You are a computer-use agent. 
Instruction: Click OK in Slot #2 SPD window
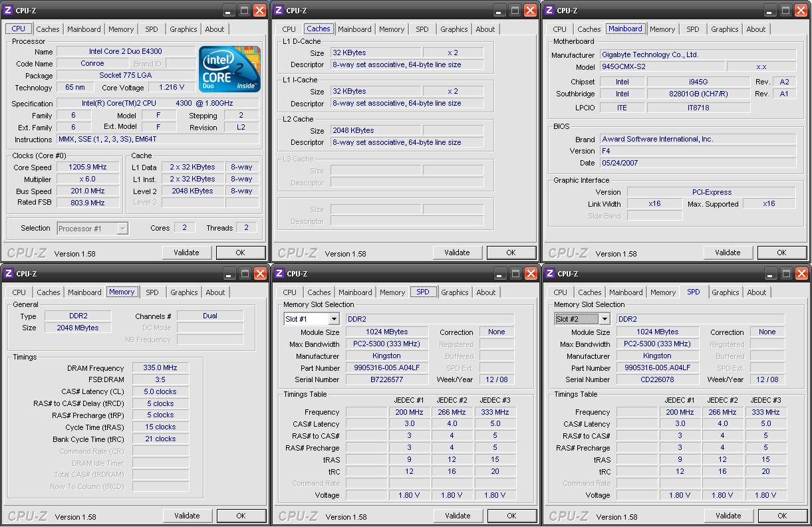782,516
